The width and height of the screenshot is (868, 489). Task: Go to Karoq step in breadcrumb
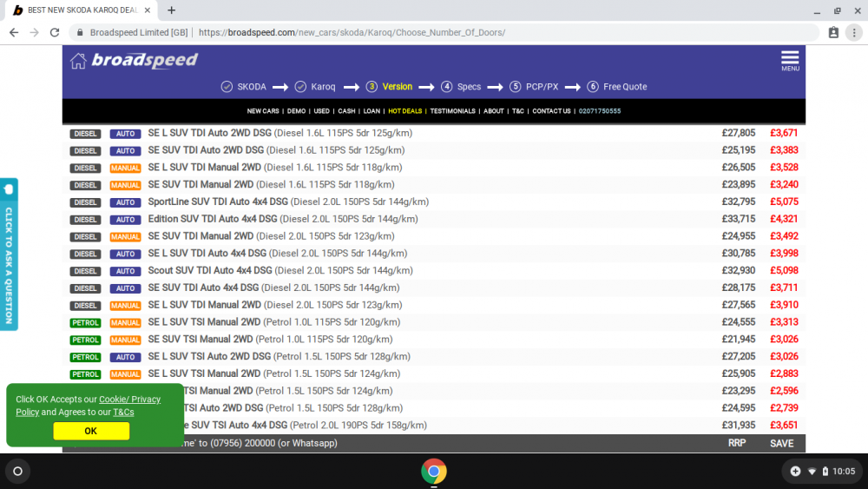pos(323,87)
